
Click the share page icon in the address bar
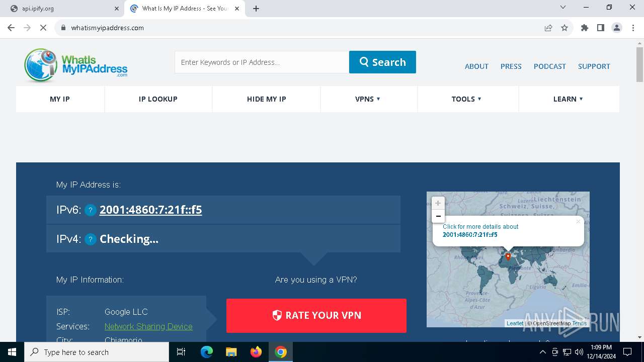coord(548,28)
